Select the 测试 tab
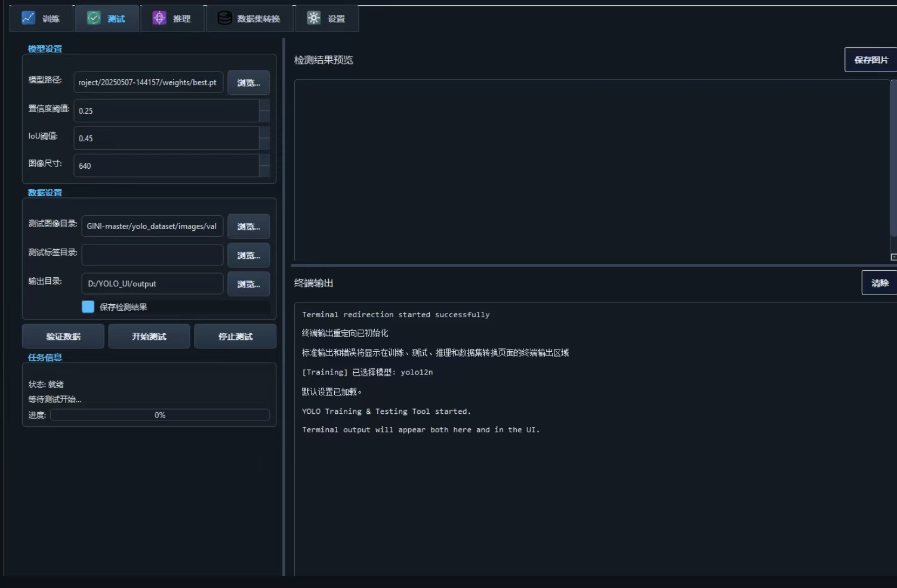Viewport: 897px width, 588px height. click(x=107, y=18)
